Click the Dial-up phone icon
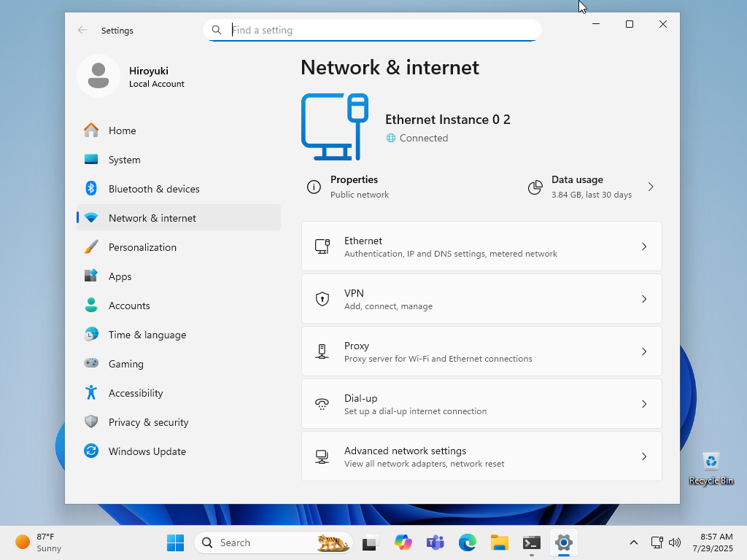This screenshot has width=747, height=560. click(x=322, y=403)
